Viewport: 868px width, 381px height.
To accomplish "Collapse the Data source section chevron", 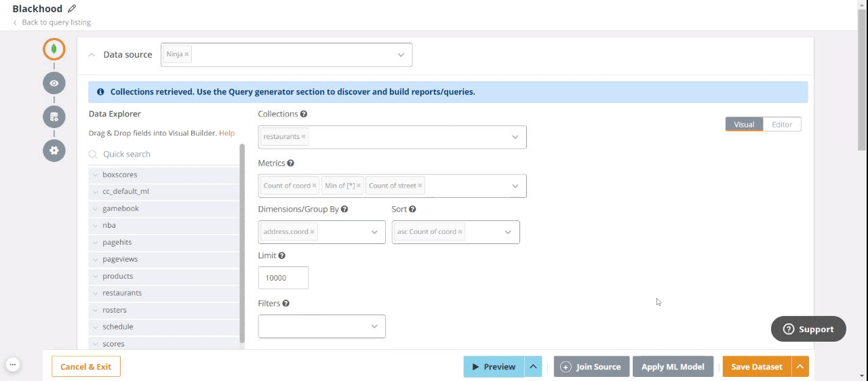I will click(x=92, y=55).
